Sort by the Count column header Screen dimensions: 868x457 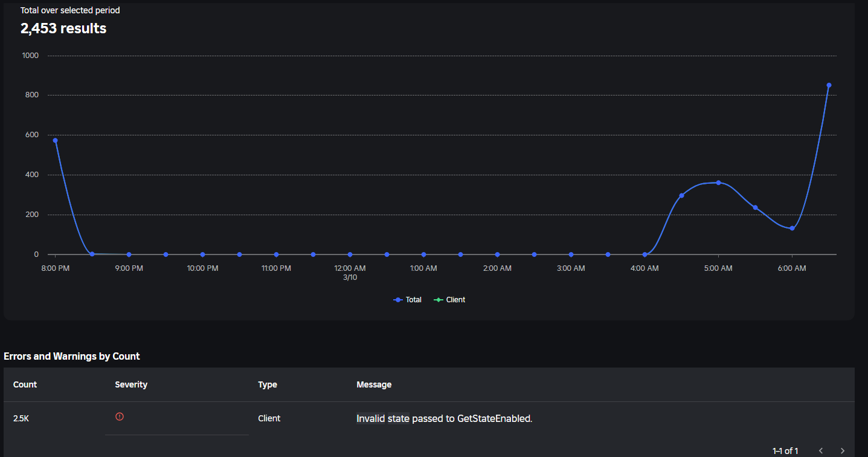pyautogui.click(x=25, y=384)
